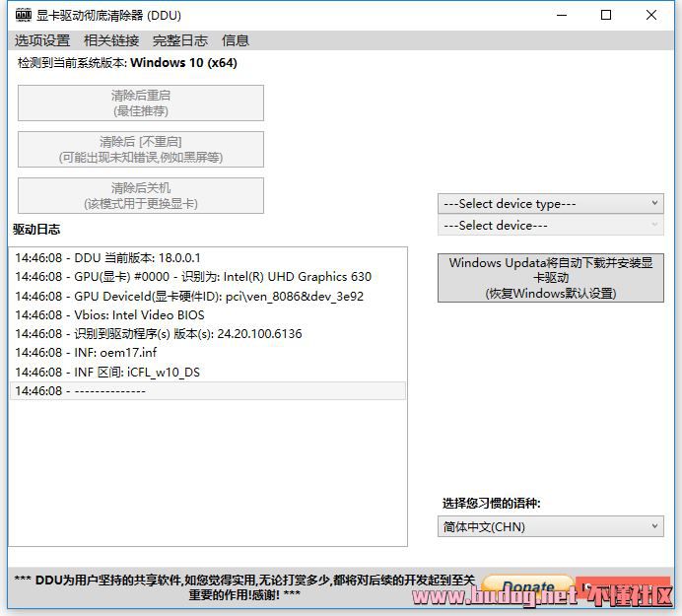
Task: Select the Vbios: Intel Video BIOS log line
Action: [x=110, y=314]
